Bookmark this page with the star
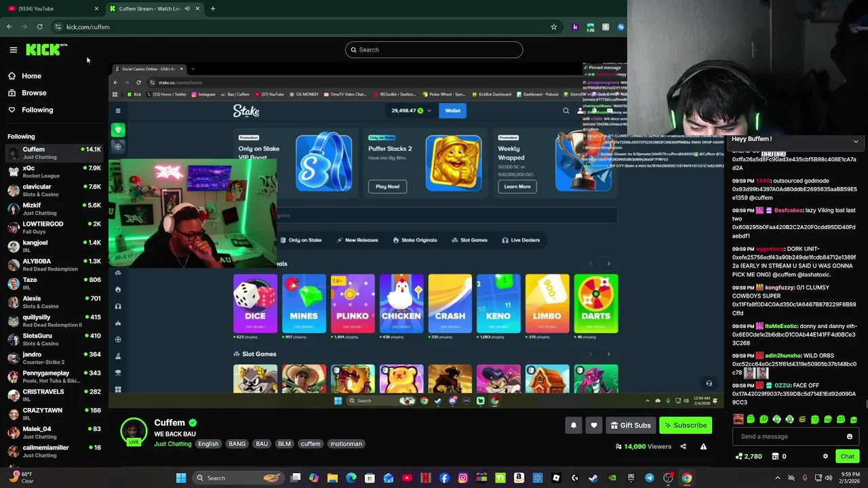Viewport: 868px width, 488px height. click(x=553, y=27)
